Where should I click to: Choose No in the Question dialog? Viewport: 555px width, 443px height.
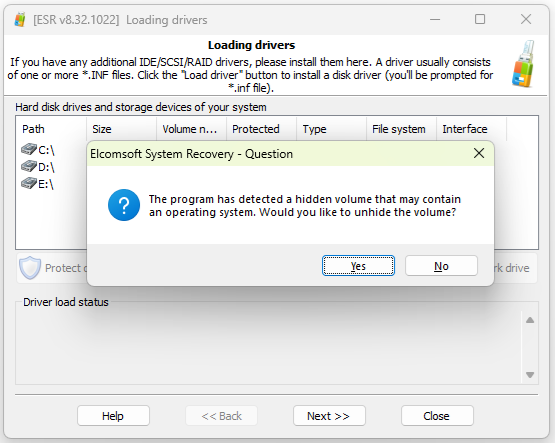pyautogui.click(x=441, y=266)
